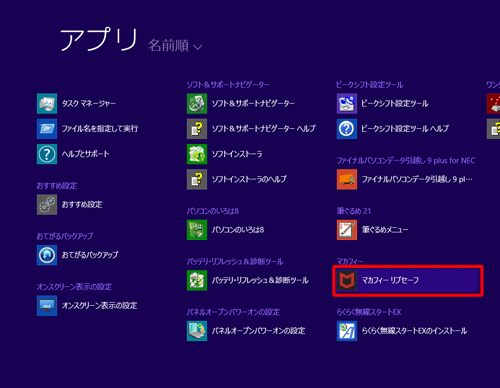
Task: Click ピークシフト設定ツール ヘルプ label
Action: (x=405, y=129)
